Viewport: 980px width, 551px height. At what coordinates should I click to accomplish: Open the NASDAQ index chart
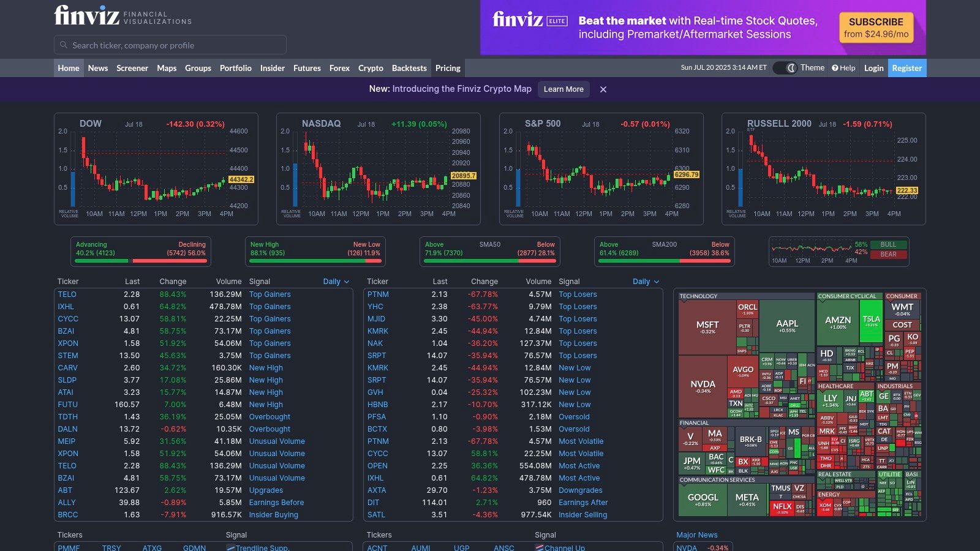pos(379,169)
